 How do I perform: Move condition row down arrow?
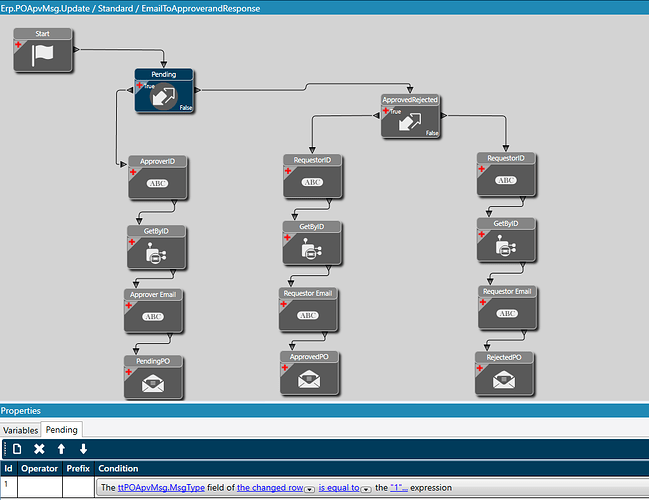(84, 450)
